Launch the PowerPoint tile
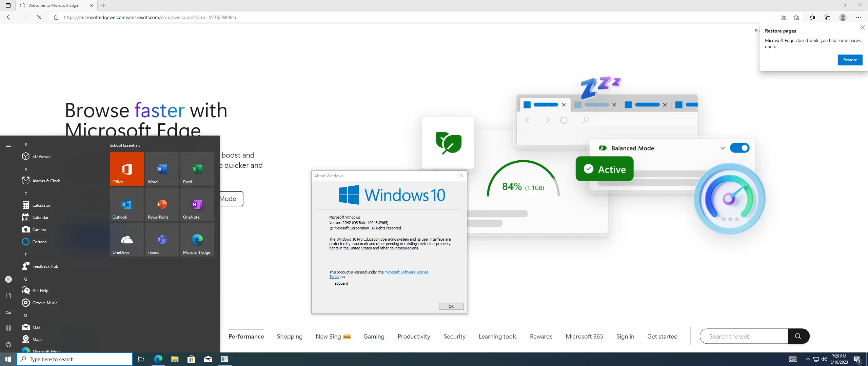This screenshot has height=366, width=868. (162, 204)
